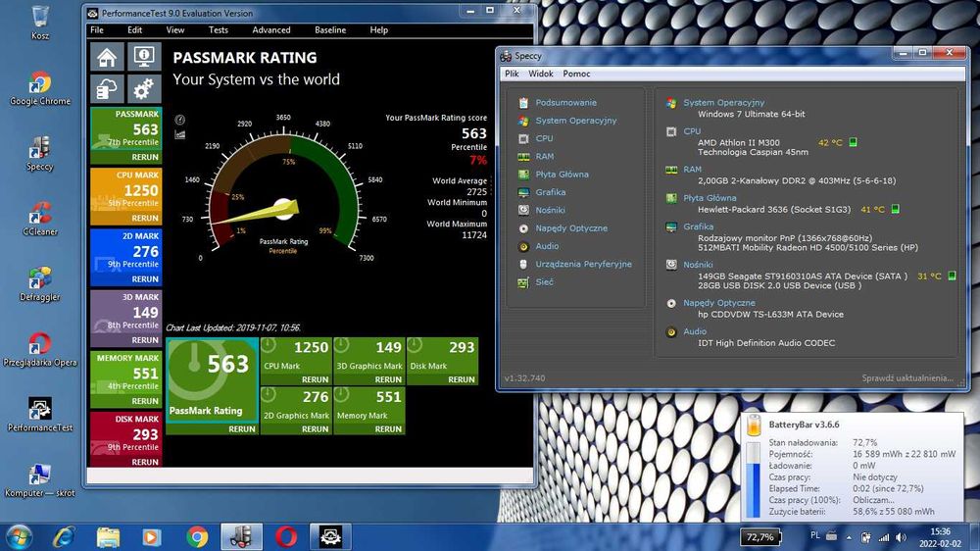Rerun the Disk Mark sidebar test
The width and height of the screenshot is (980, 551).
(145, 462)
